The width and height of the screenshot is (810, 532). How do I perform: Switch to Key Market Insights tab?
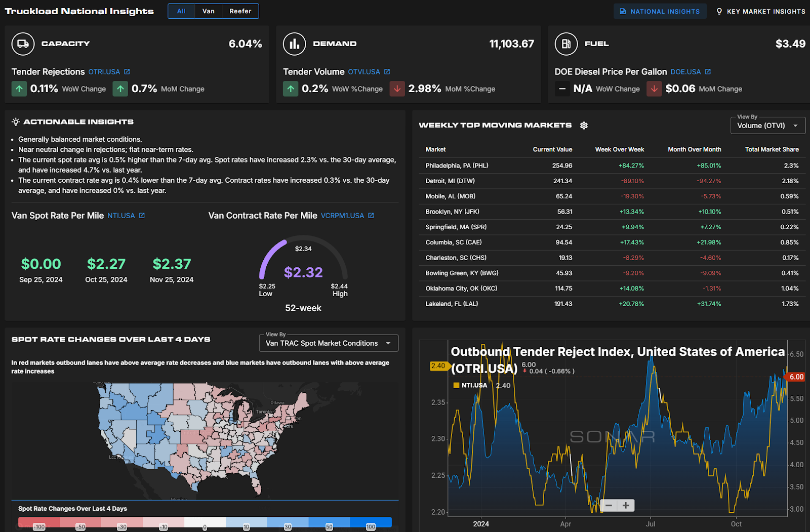761,11
